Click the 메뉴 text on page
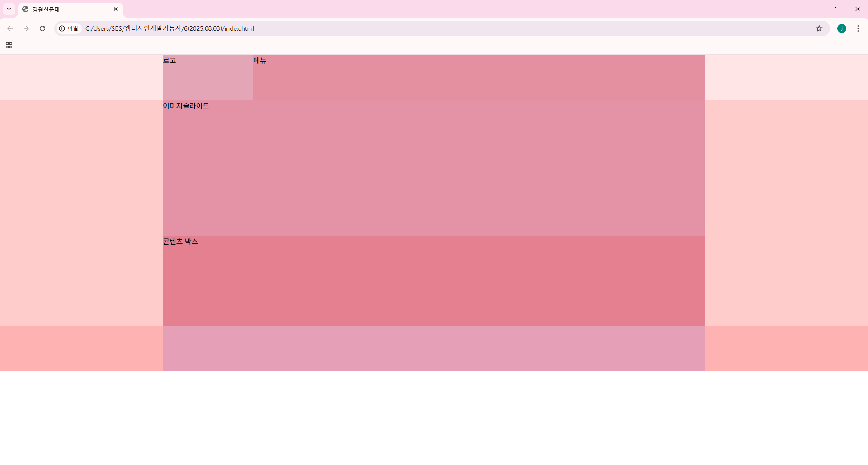Image resolution: width=868 pixels, height=465 pixels. click(260, 61)
